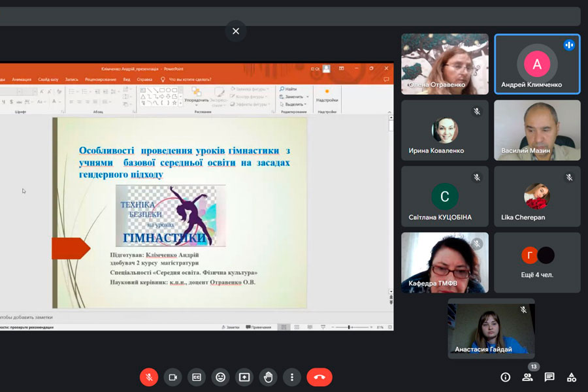Click the PowerPoint zoom slider

[x=350, y=327]
